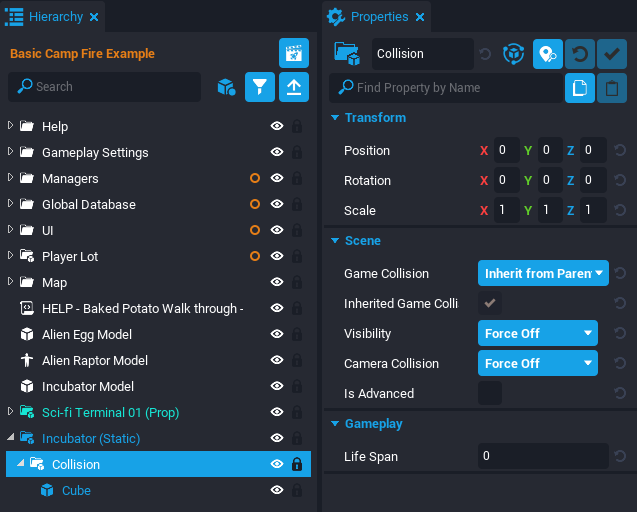Toggle the lock on Collision row
Image resolution: width=637 pixels, height=512 pixels.
297,464
